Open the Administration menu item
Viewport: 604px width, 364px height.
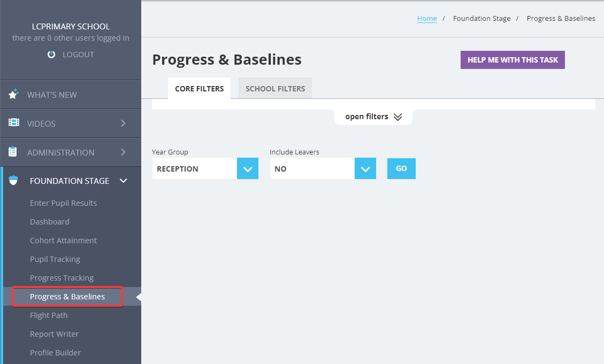coord(71,152)
